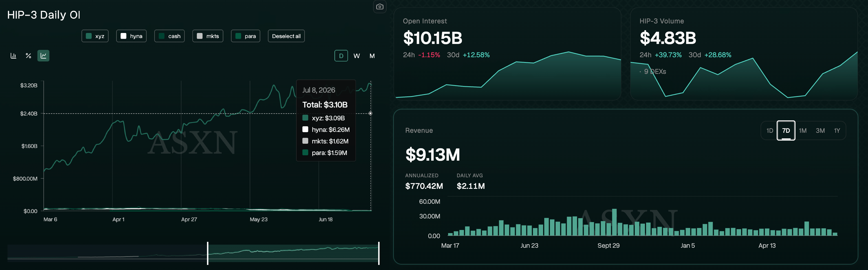
Task: Click the HIP-3 Daily OI title
Action: 44,15
